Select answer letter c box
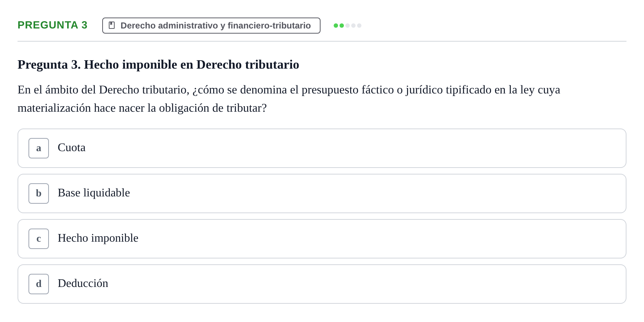Image resolution: width=644 pixels, height=322 pixels. 39,239
